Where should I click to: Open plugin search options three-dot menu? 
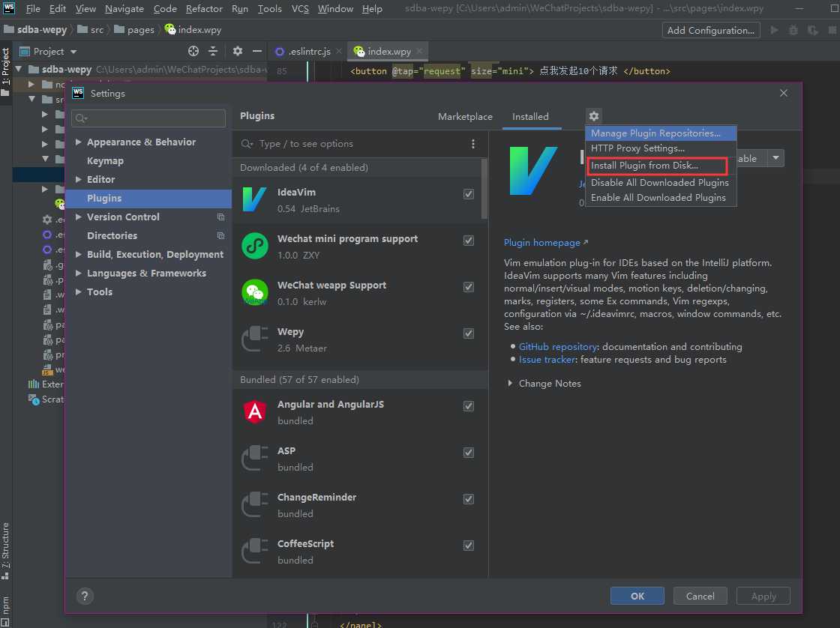(473, 143)
